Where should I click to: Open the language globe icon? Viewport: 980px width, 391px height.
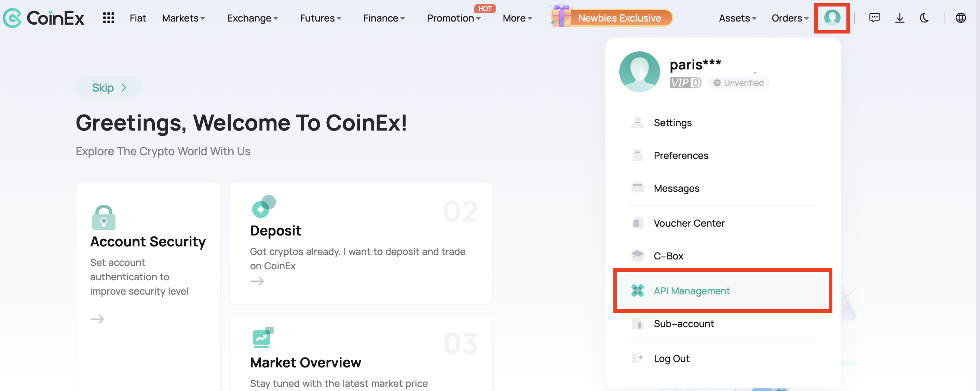961,18
